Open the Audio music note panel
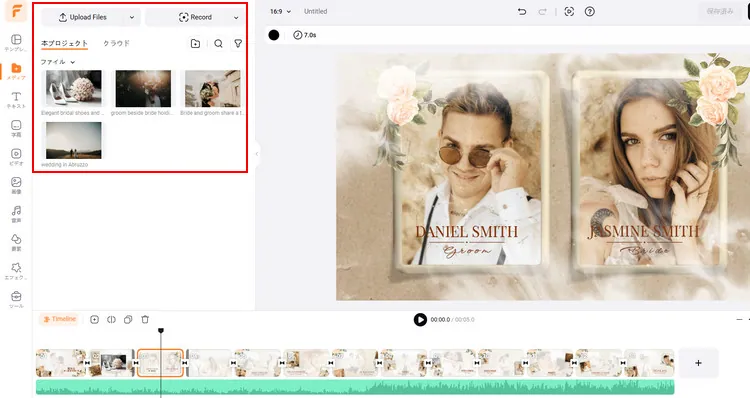Screen dimensions: 750x398 16,214
